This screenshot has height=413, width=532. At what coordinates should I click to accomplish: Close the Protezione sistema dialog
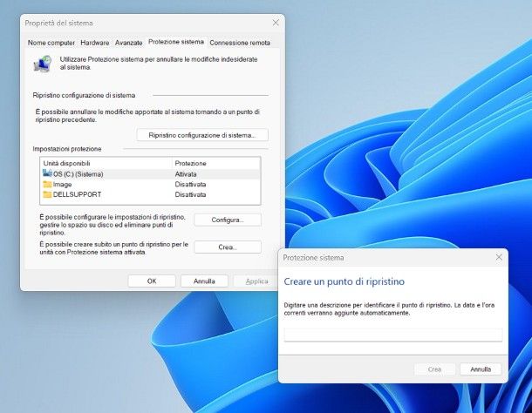499,257
